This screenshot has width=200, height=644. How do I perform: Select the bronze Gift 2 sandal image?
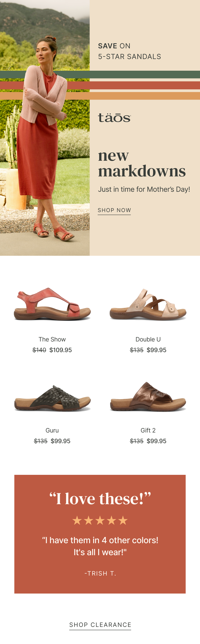coord(148,397)
